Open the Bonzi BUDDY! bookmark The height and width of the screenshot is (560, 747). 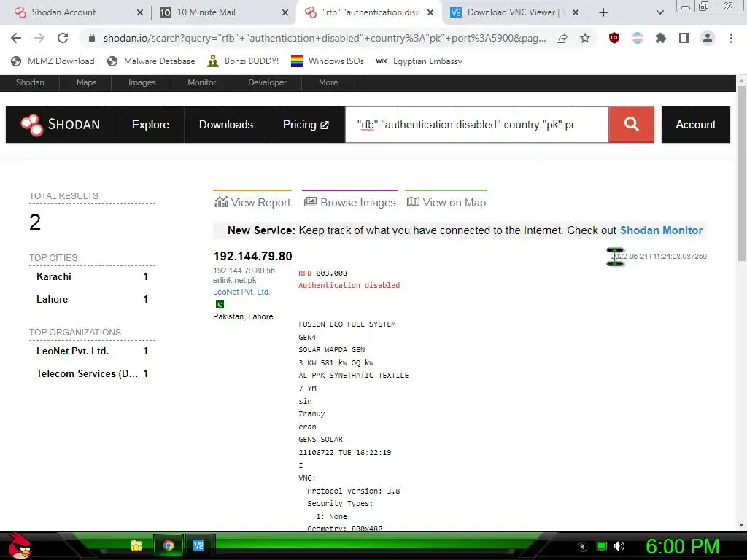point(243,61)
